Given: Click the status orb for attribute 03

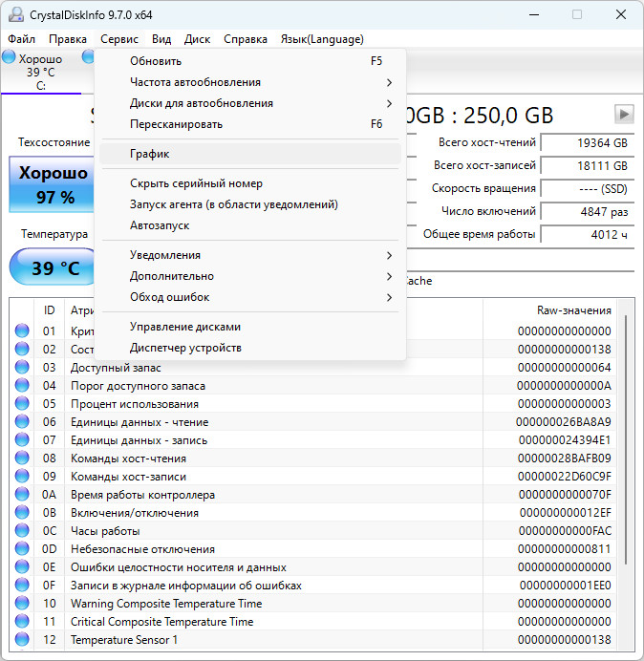Looking at the screenshot, I should (x=22, y=367).
